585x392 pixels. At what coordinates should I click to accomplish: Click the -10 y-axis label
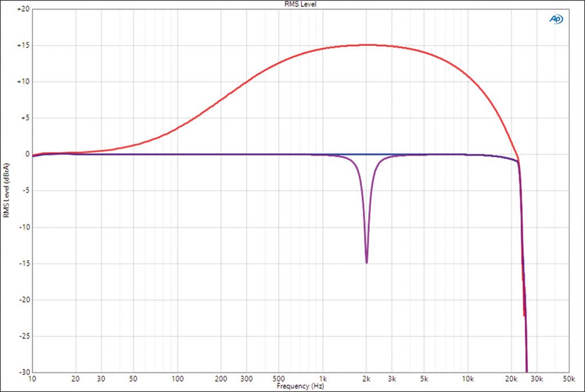[x=24, y=227]
